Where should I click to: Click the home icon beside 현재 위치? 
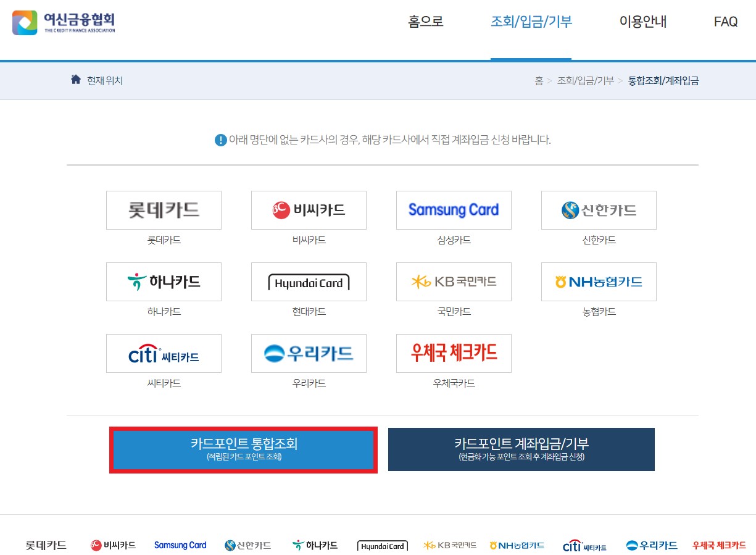point(75,80)
